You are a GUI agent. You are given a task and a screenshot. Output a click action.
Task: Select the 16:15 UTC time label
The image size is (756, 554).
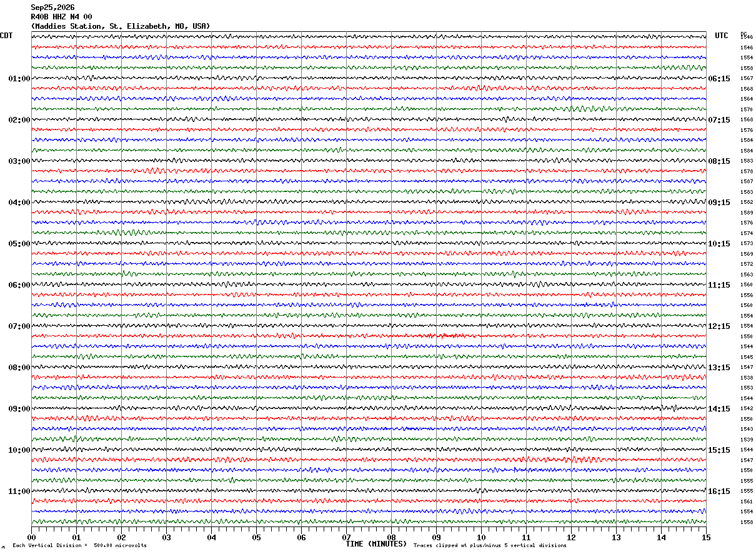coord(719,491)
